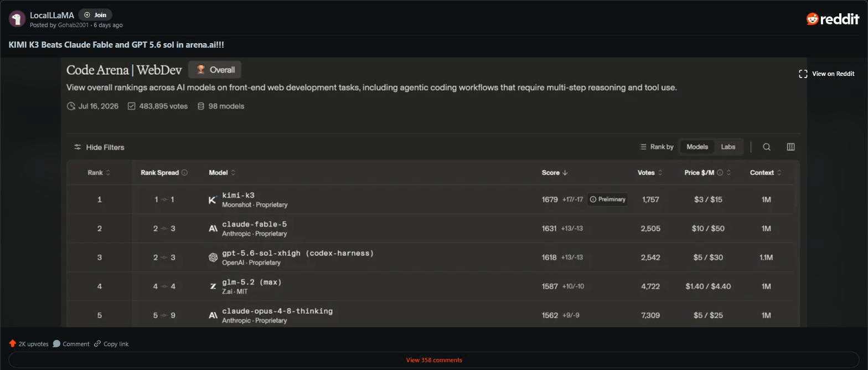Open View 358 comments button
The image size is (868, 370).
434,360
